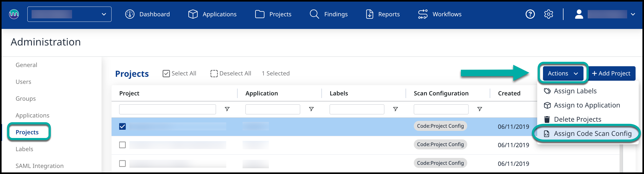Select Assign to Application from Actions menu

click(587, 105)
